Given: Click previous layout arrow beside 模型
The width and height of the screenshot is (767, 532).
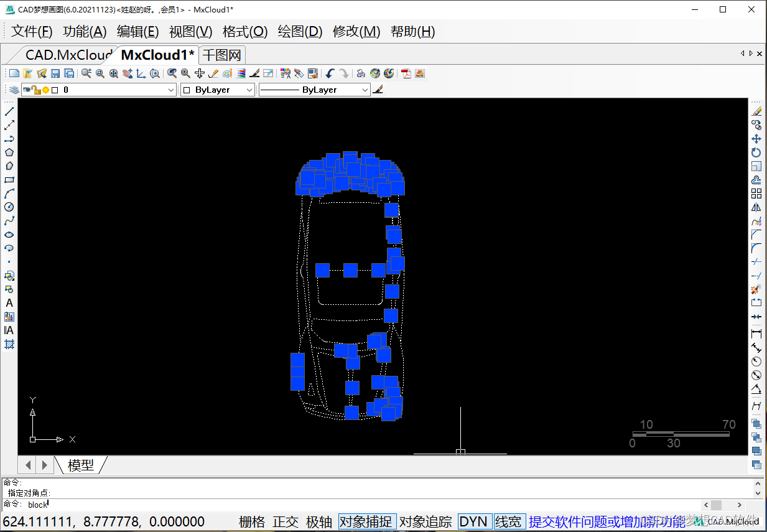Looking at the screenshot, I should [29, 465].
